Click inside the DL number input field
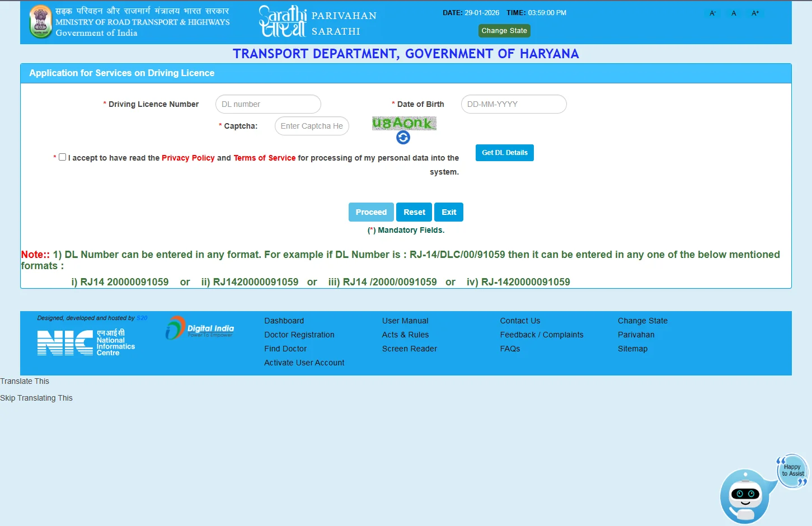Image resolution: width=812 pixels, height=526 pixels. click(x=267, y=104)
